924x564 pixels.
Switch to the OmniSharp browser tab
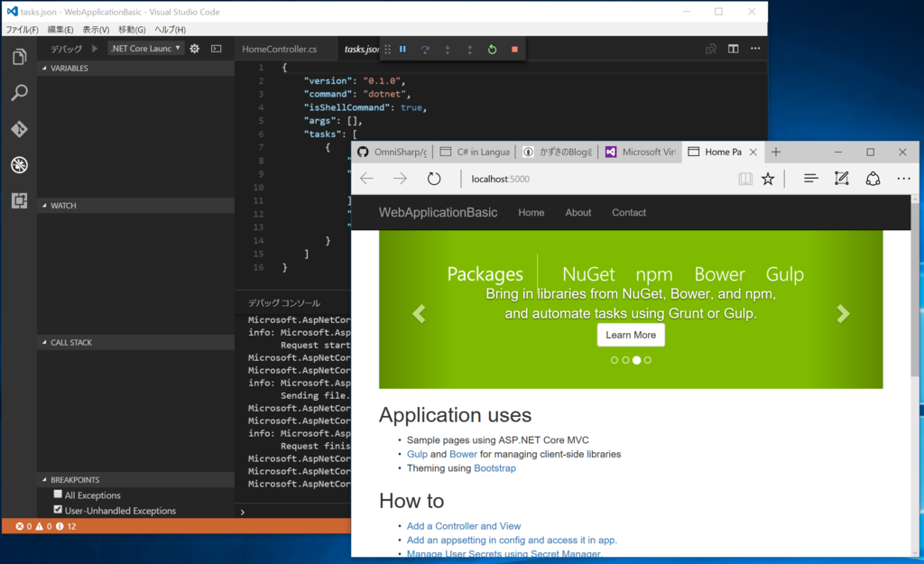[x=392, y=152]
